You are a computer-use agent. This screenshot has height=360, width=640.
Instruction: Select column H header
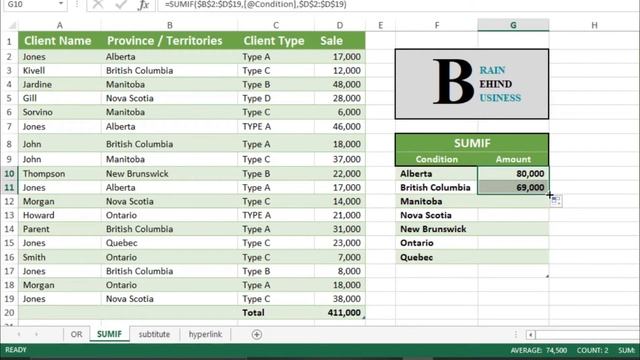click(x=594, y=25)
